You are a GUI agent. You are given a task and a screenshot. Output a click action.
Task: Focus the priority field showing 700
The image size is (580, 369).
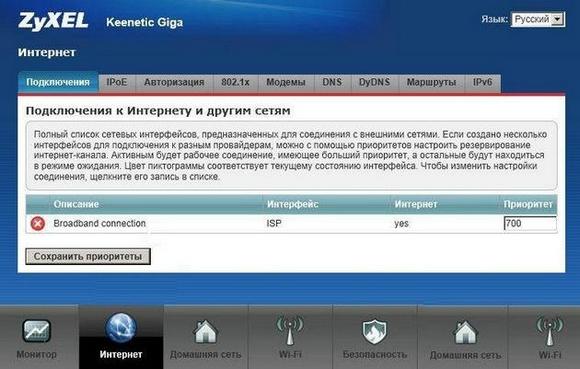[x=530, y=223]
